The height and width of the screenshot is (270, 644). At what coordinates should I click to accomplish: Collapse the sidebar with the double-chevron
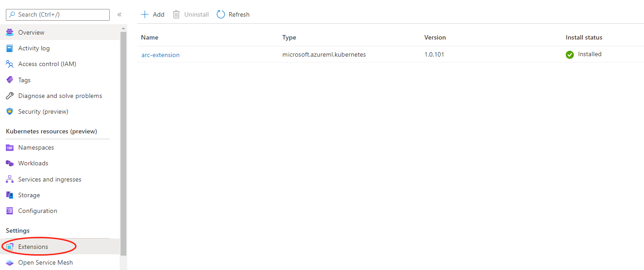click(119, 14)
